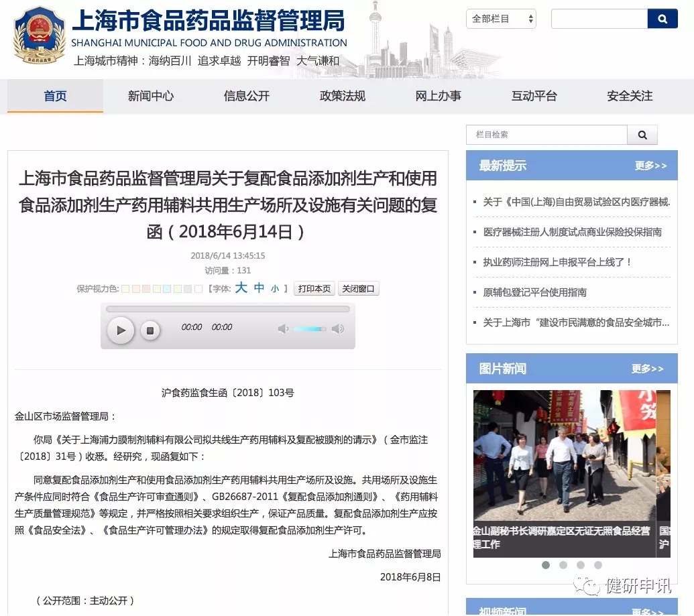The width and height of the screenshot is (694, 616).
Task: Adjust the audio volume slider
Action: 310,328
